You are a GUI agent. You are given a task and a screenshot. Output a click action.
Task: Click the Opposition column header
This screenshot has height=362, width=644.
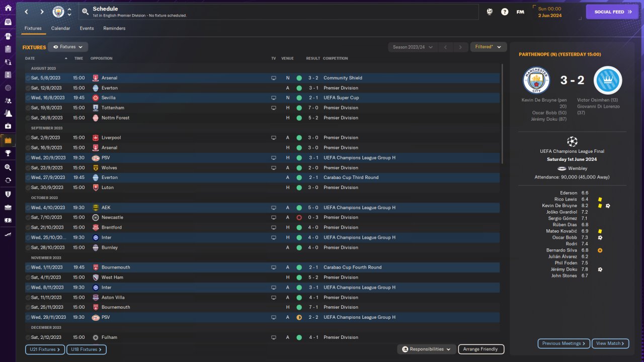tap(102, 58)
